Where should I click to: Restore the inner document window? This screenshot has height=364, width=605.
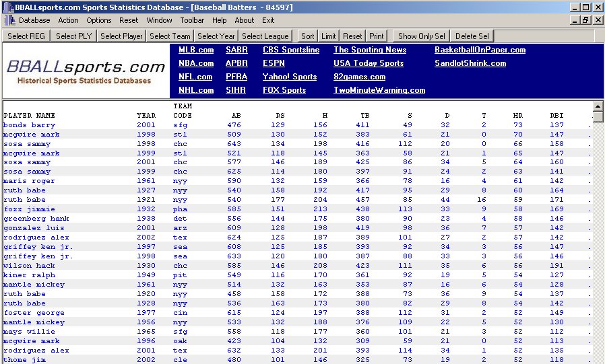[x=585, y=20]
